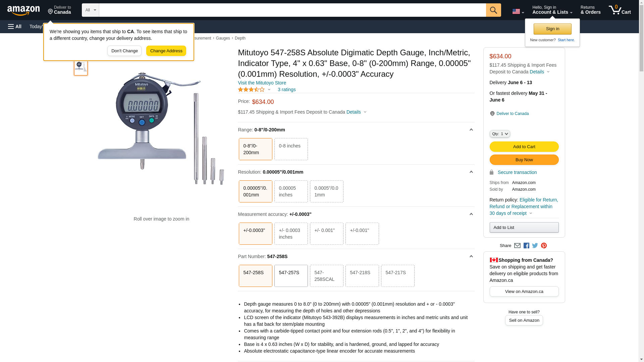Click the Add to Cart button
The height and width of the screenshot is (362, 644).
tap(524, 146)
